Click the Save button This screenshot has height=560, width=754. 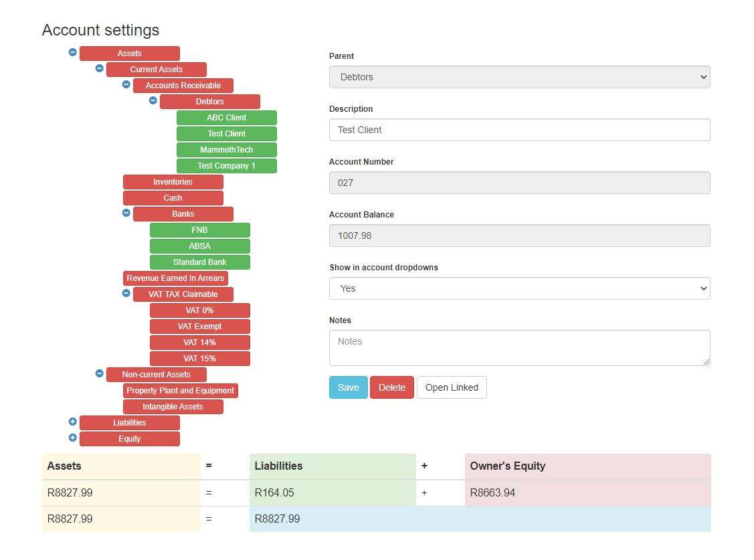pos(348,387)
